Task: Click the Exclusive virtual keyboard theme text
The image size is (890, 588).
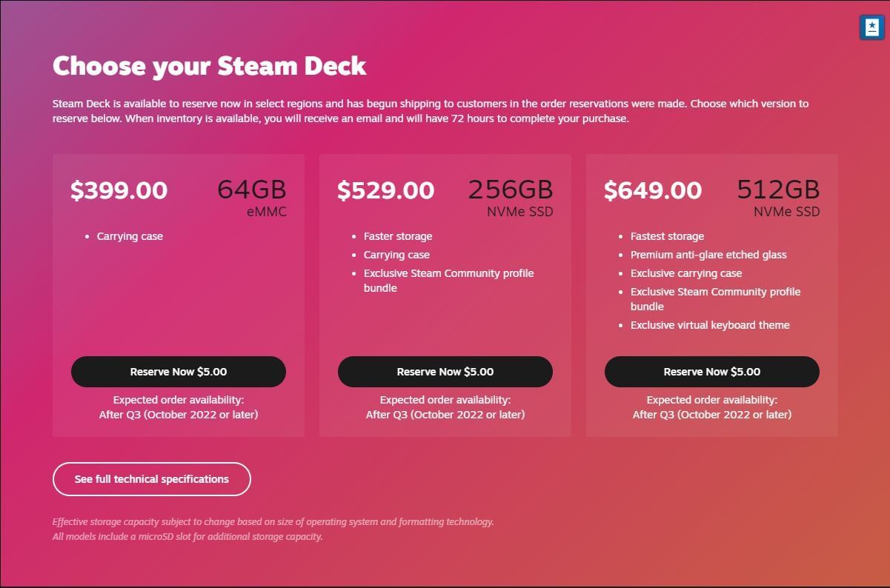Action: [x=710, y=324]
